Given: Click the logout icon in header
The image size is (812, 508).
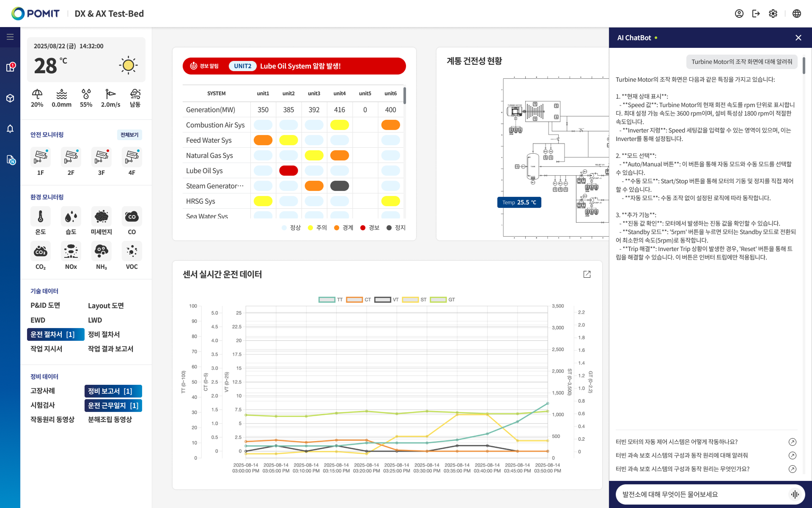Looking at the screenshot, I should point(756,14).
